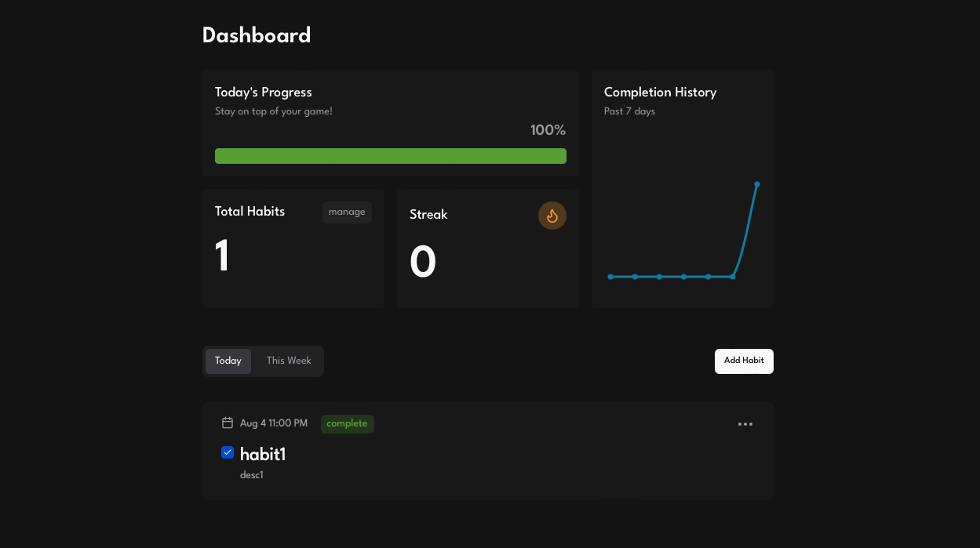Viewport: 980px width, 548px height.
Task: Click the green complete status badge
Action: [347, 424]
